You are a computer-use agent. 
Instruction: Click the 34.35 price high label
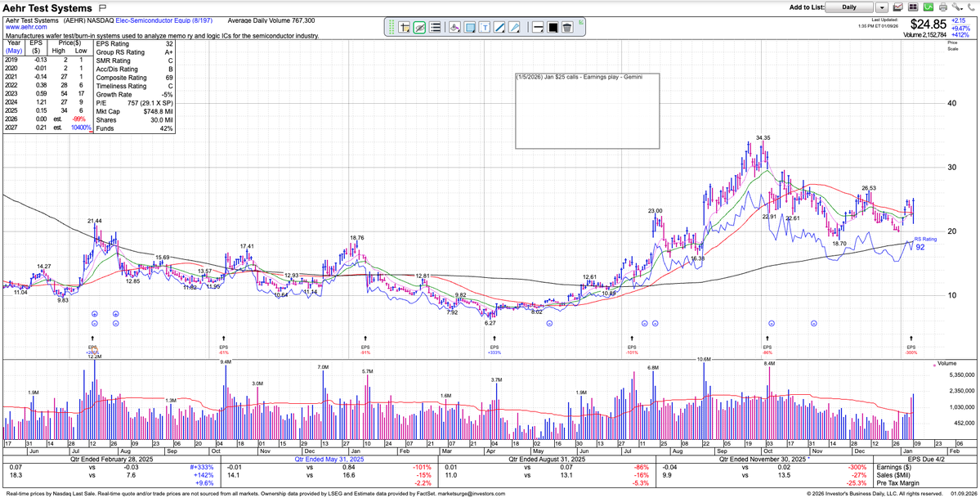click(763, 137)
